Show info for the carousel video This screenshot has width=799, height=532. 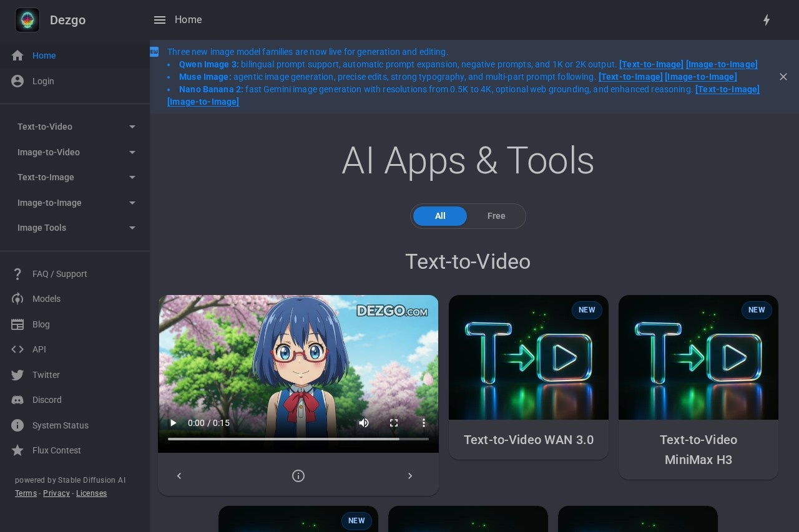point(298,476)
